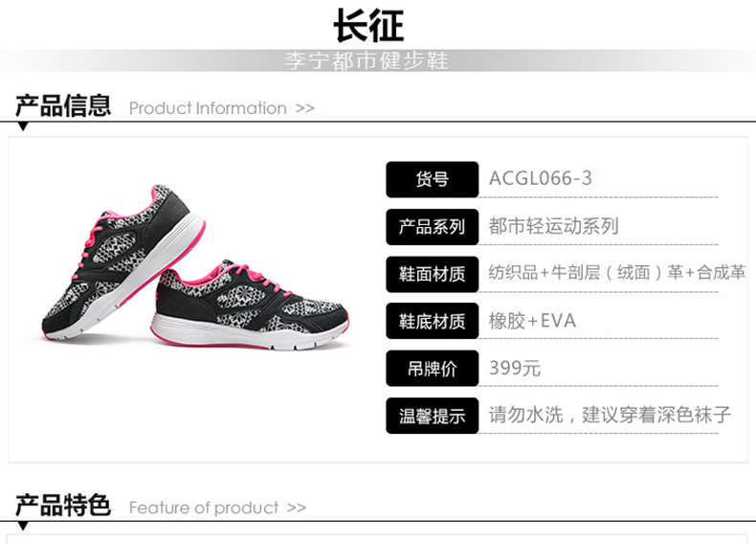
Task: Click the 产品系列 black label
Action: pos(432,226)
